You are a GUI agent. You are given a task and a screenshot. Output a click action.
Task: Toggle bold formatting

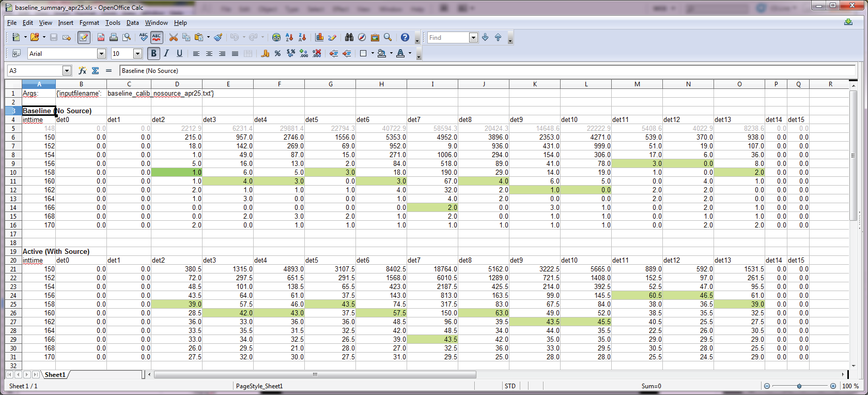click(x=153, y=53)
